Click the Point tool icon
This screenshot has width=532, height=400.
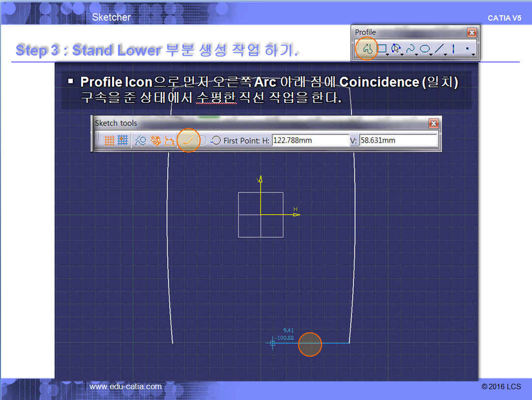467,49
